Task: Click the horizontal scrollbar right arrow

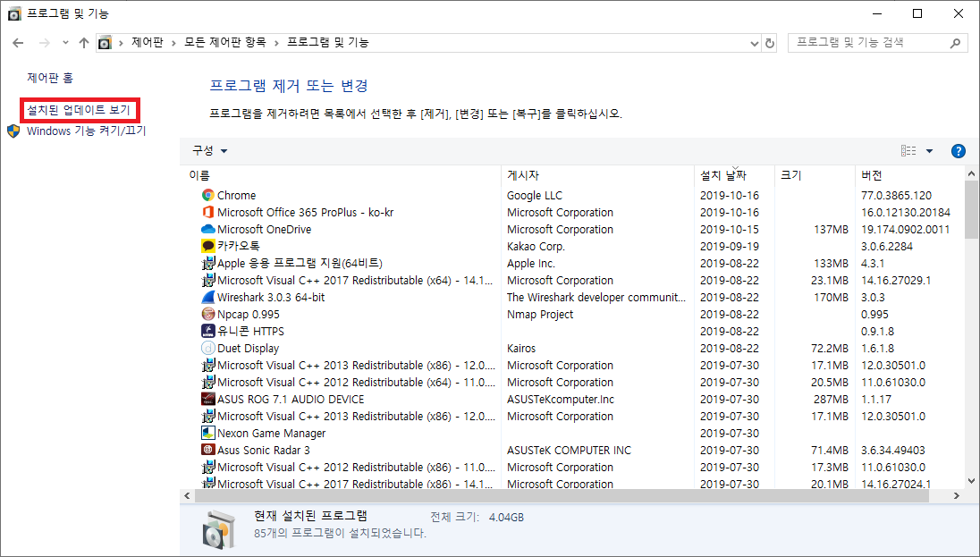Action: [x=956, y=495]
